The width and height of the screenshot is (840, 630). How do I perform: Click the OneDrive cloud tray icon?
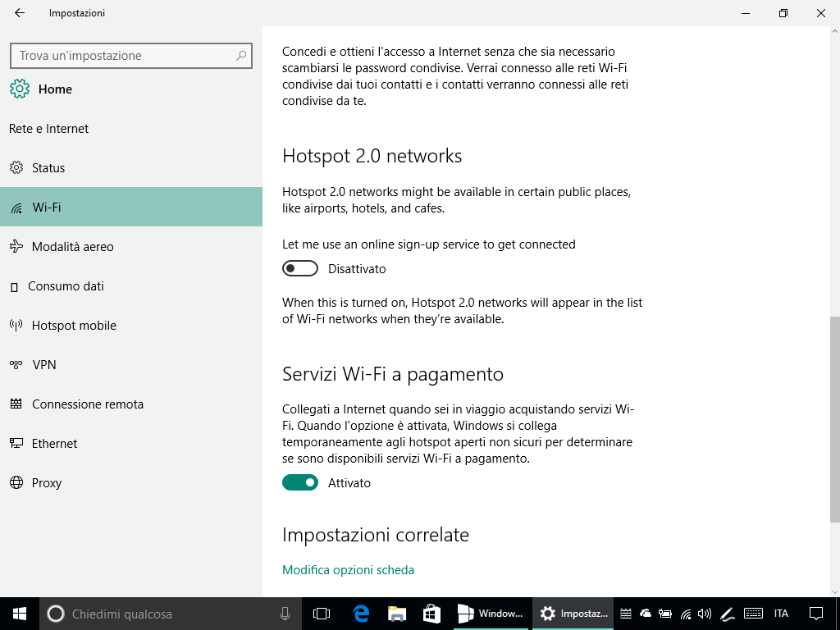point(646,614)
